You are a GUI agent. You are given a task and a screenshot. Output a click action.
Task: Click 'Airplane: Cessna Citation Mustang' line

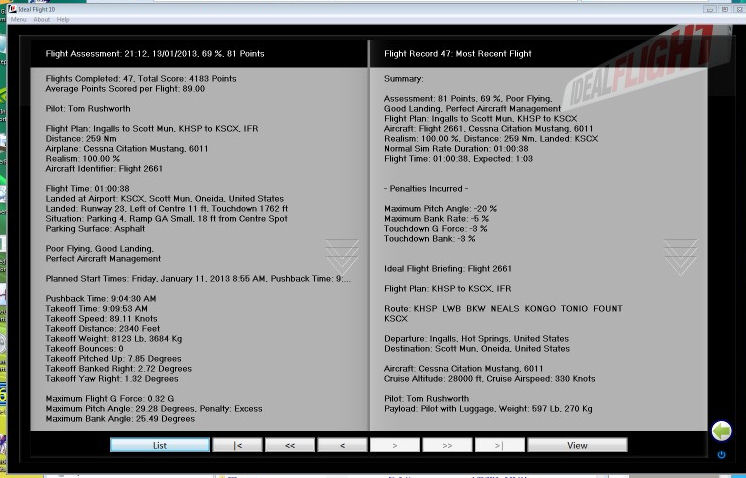(x=127, y=148)
